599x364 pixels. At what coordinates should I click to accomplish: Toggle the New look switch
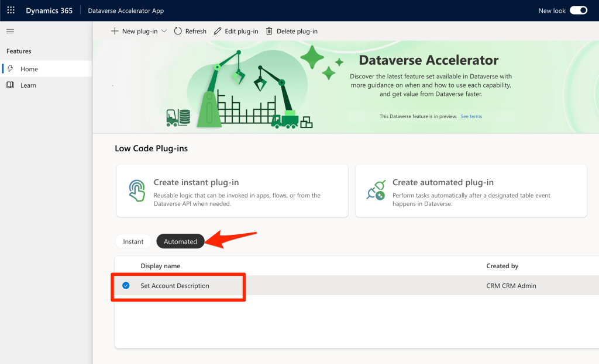(579, 10)
